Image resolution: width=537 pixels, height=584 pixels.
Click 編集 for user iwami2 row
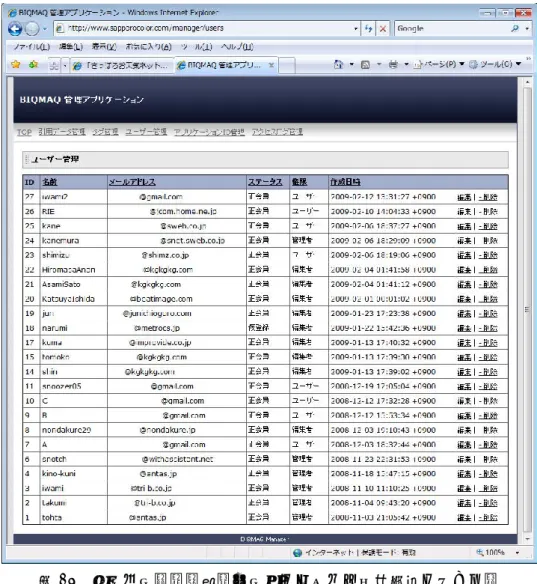[464, 197]
